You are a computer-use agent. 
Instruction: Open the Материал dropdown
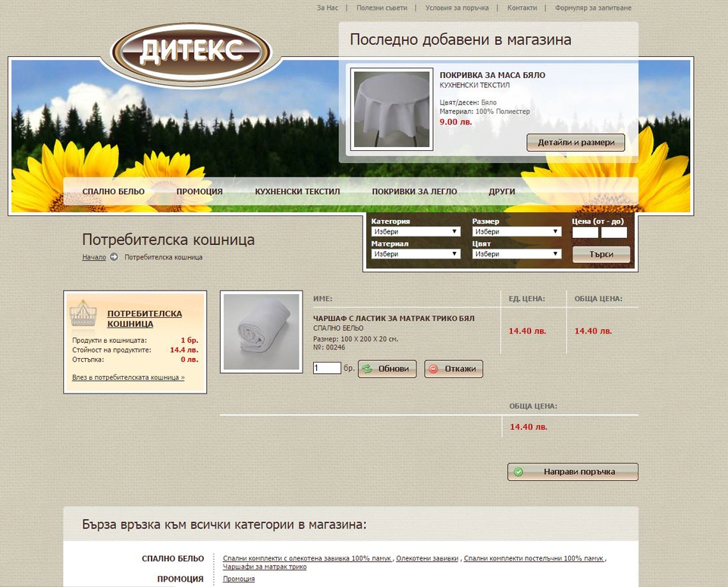416,254
